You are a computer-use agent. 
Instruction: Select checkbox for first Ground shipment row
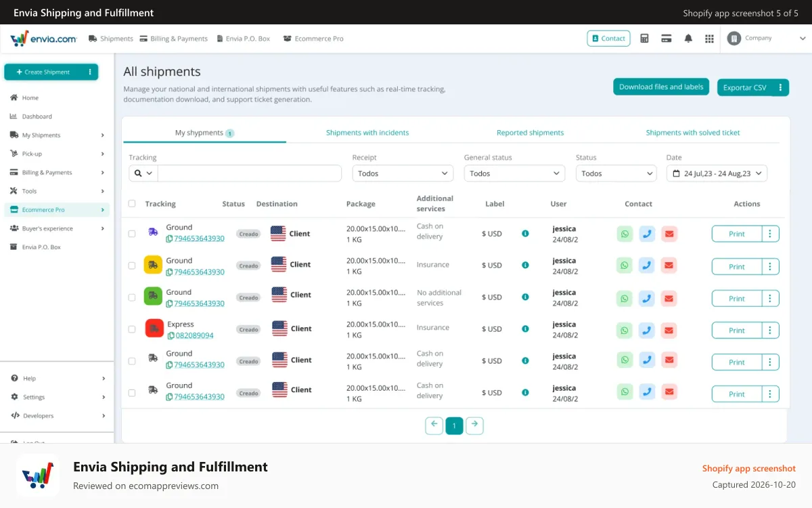point(132,234)
